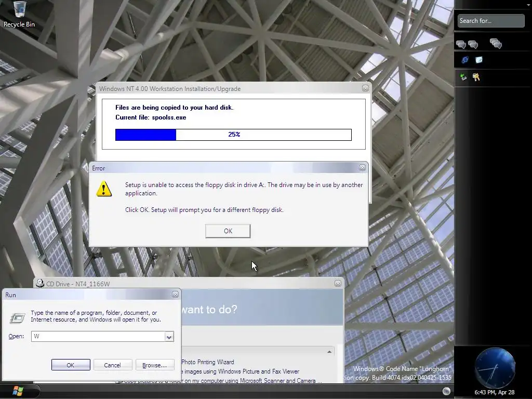Image resolution: width=532 pixels, height=399 pixels.
Task: Click the triple chat-bubble icon in sidebar
Action: point(496,44)
